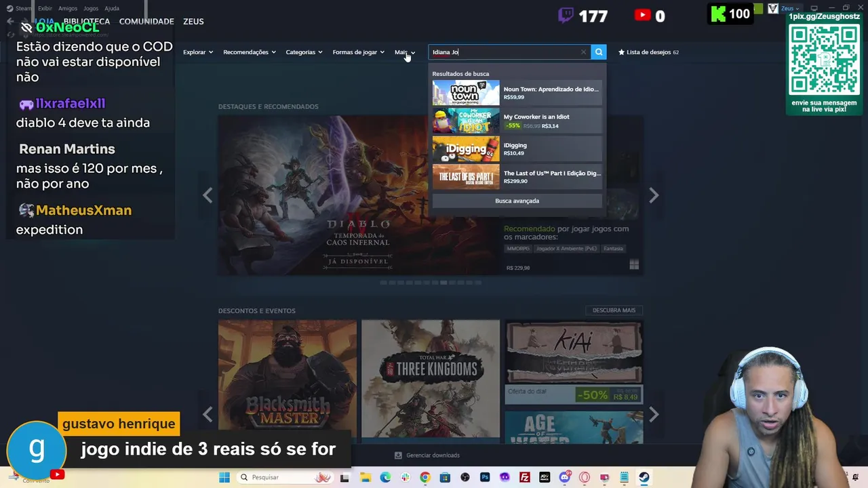Expand the Recomendações dropdown

tap(250, 52)
